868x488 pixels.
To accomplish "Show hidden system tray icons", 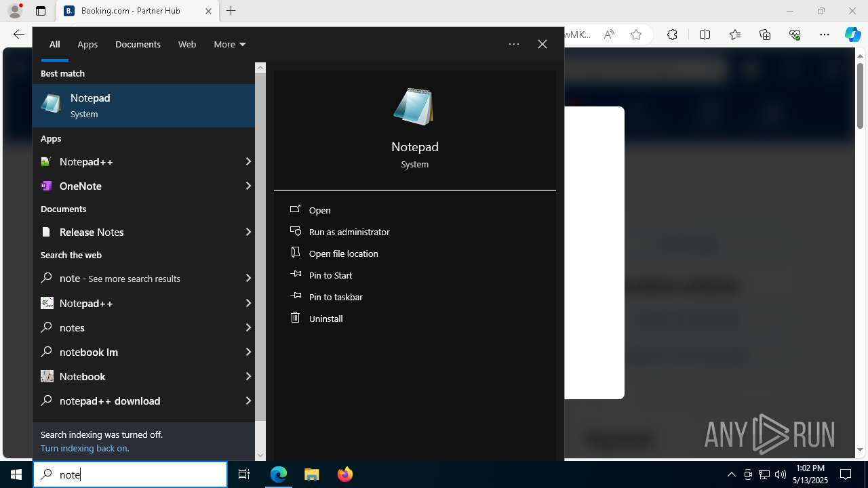I will [731, 474].
